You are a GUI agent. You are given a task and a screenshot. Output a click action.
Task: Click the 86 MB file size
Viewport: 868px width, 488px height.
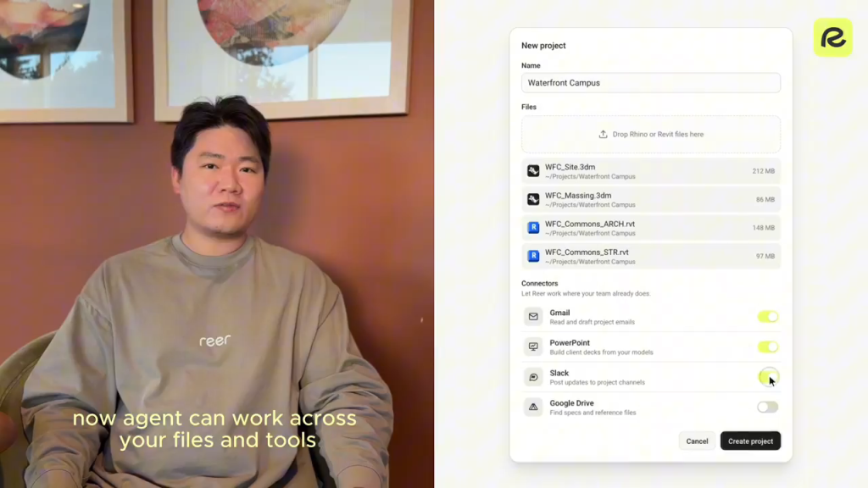[x=765, y=200]
